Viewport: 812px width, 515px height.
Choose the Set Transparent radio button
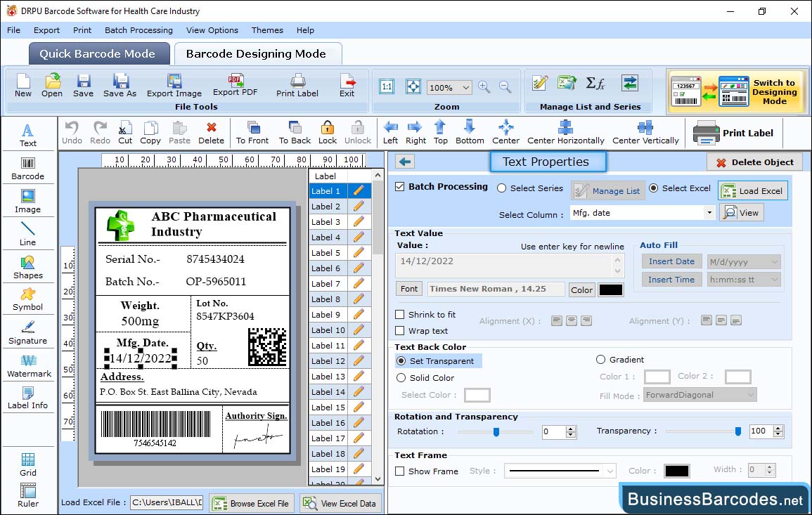coord(401,360)
